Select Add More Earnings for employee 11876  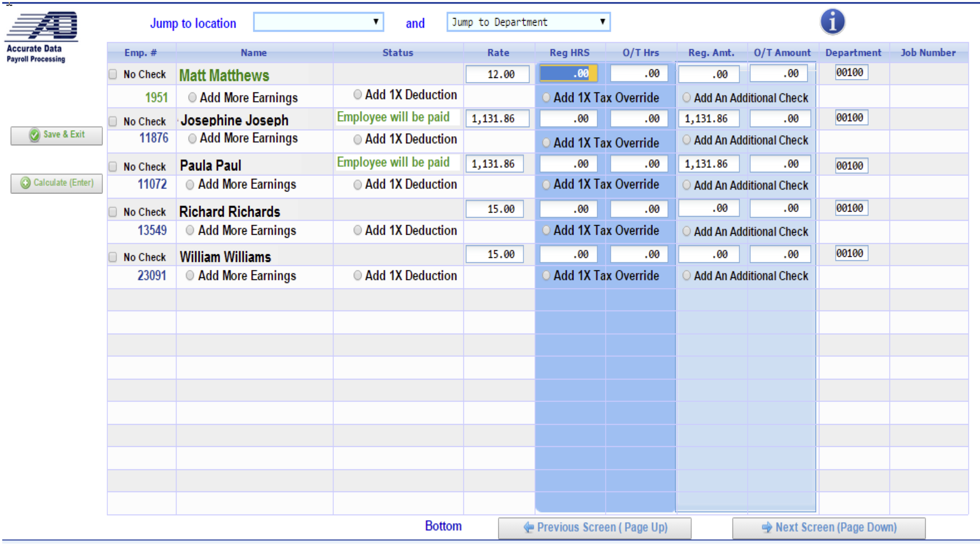coord(192,138)
